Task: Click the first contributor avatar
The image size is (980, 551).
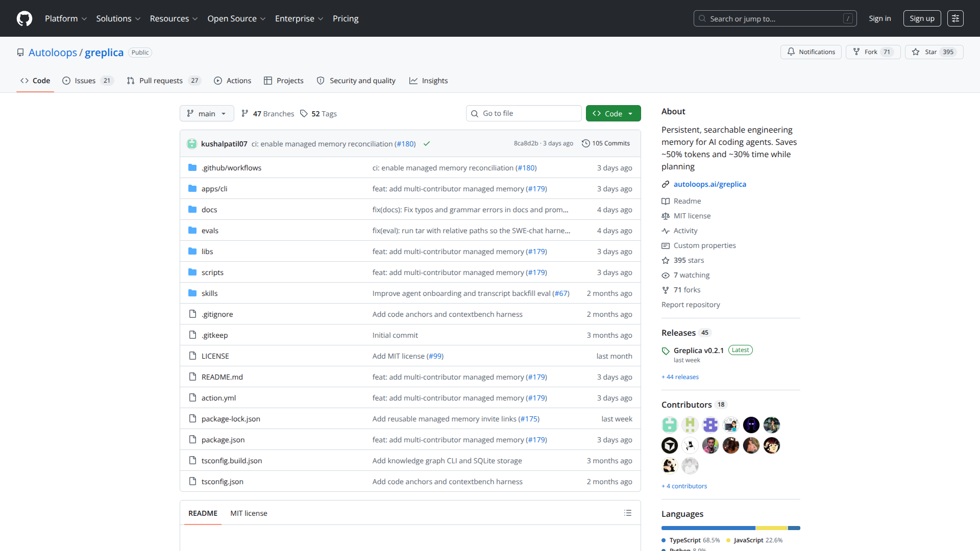Action: [x=670, y=425]
